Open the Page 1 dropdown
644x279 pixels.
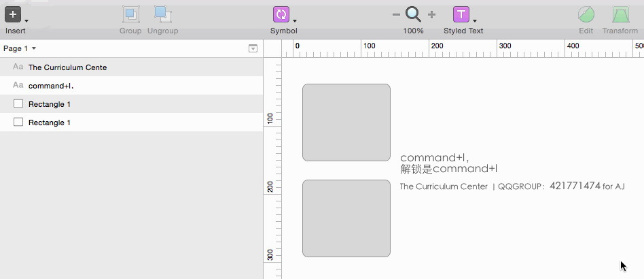click(20, 48)
